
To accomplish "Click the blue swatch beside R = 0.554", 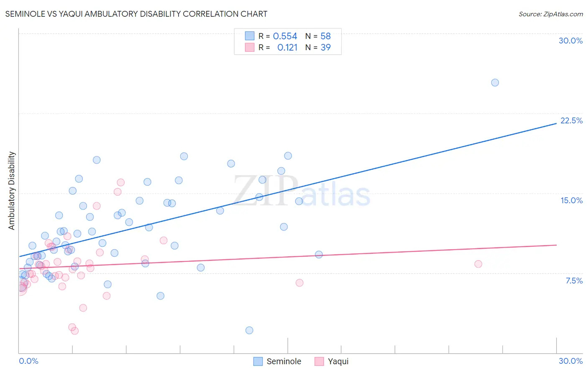I will click(x=250, y=36).
